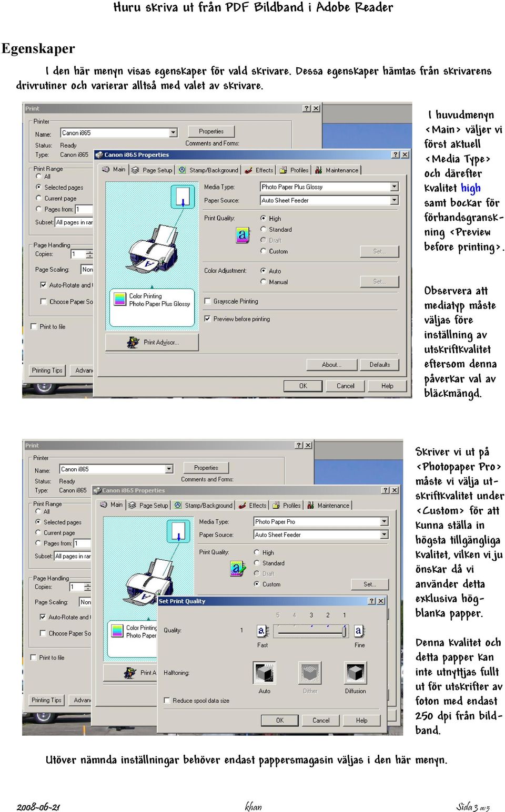
Task: Toggle Reduce spool data size checkbox
Action: (167, 700)
